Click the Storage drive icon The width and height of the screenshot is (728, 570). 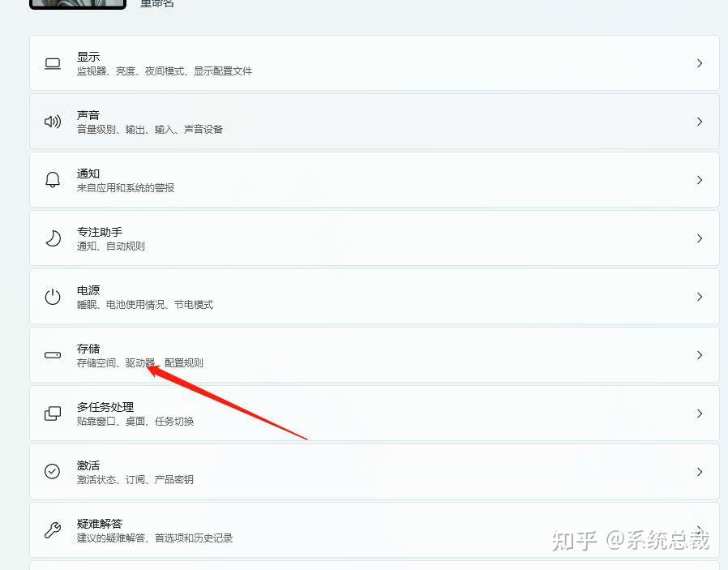click(53, 355)
